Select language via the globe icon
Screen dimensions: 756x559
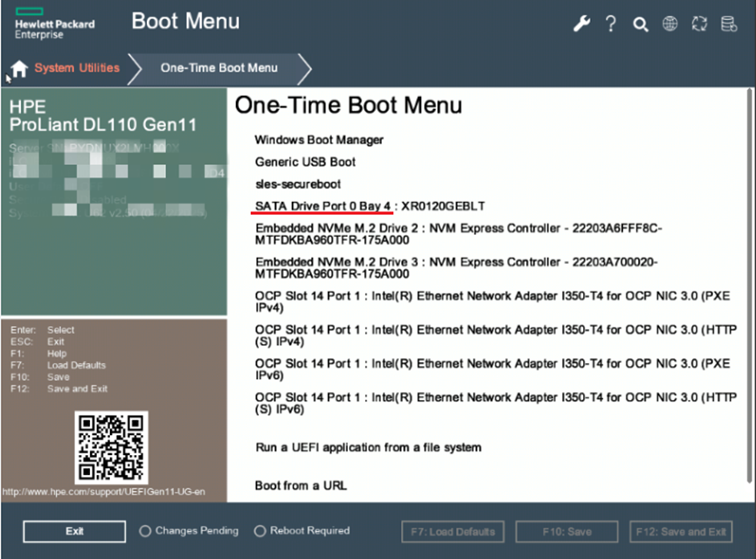point(669,23)
